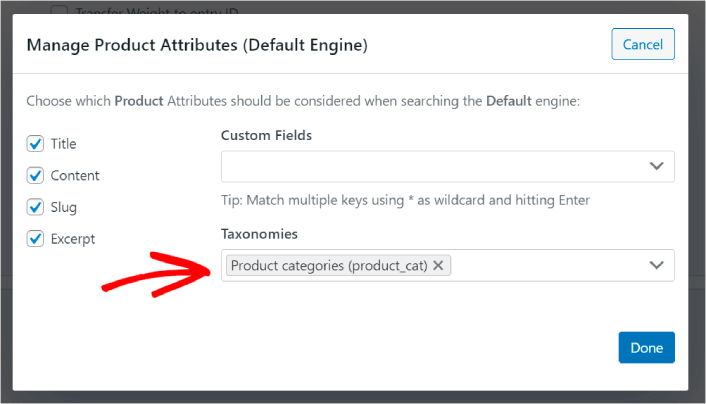Select the Product categories (product_cat) chip
Image resolution: width=706 pixels, height=404 pixels.
(329, 266)
